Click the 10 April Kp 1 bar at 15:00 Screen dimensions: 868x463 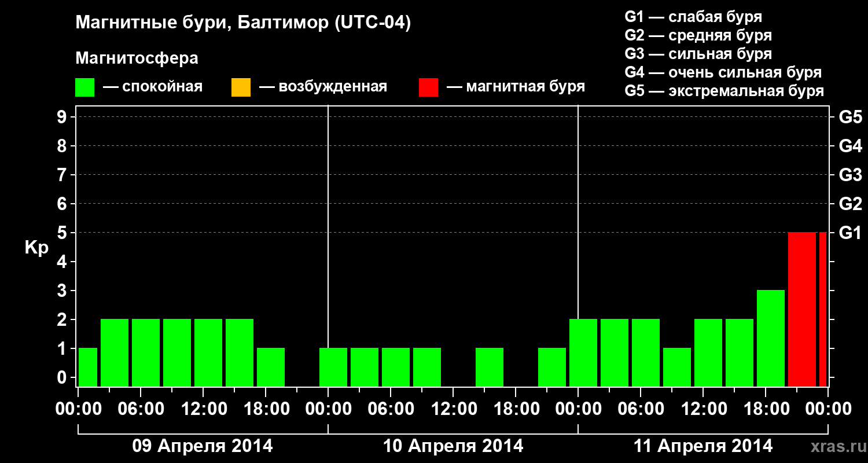coord(490,367)
